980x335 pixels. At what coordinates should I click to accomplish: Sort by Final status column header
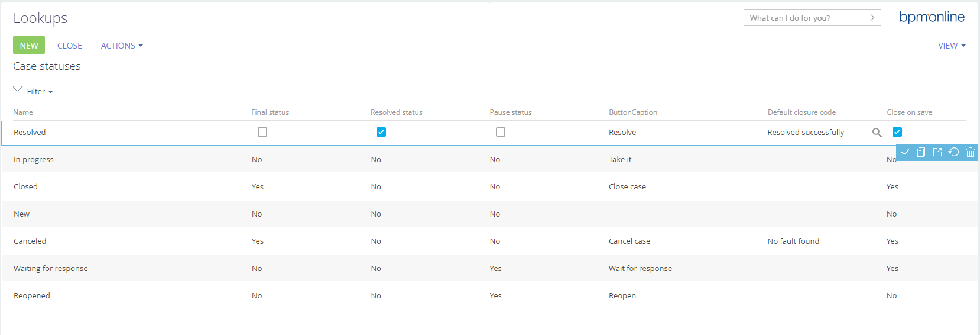(270, 112)
